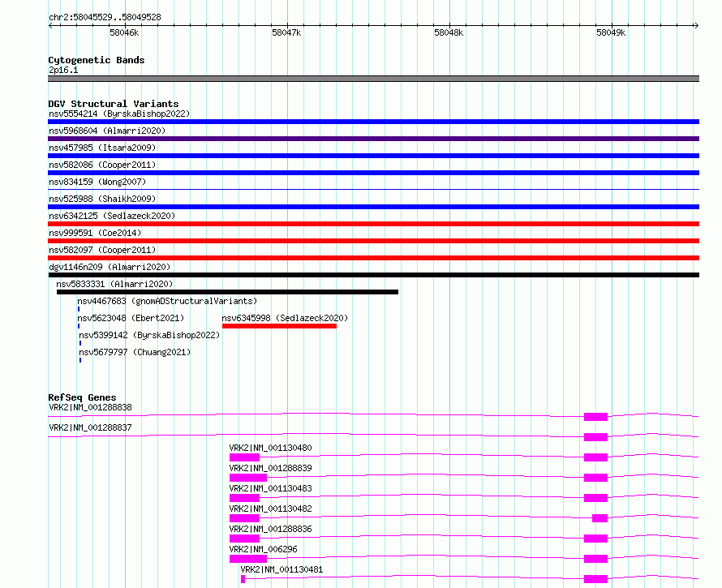722x588 pixels.
Task: Click the VRK2|NM_001130481 transcript label
Action: pyautogui.click(x=281, y=569)
